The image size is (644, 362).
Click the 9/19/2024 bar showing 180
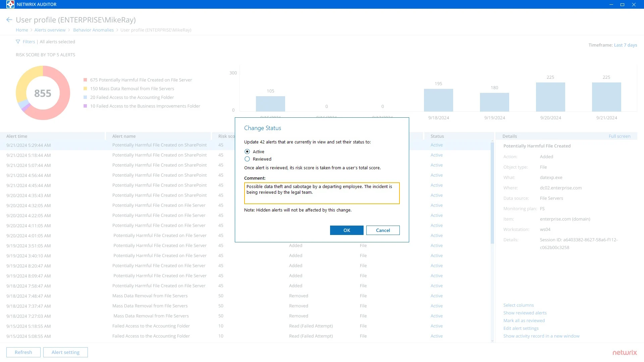(x=494, y=102)
